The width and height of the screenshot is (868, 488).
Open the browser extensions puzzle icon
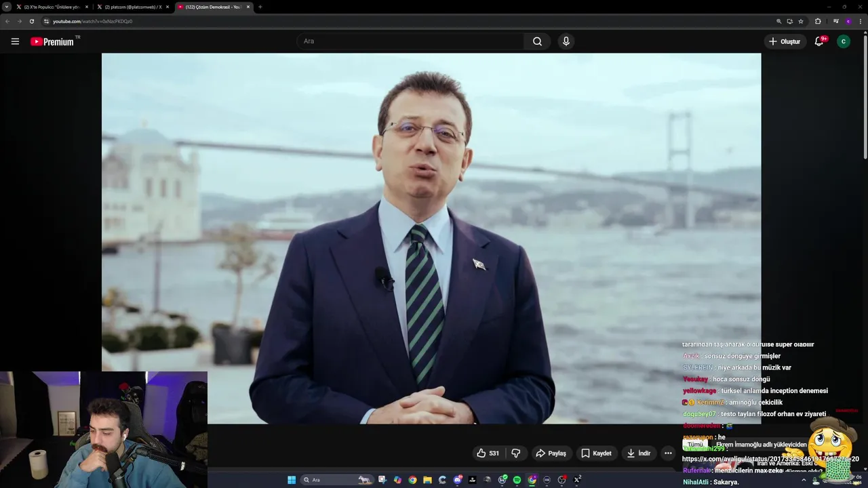point(818,21)
